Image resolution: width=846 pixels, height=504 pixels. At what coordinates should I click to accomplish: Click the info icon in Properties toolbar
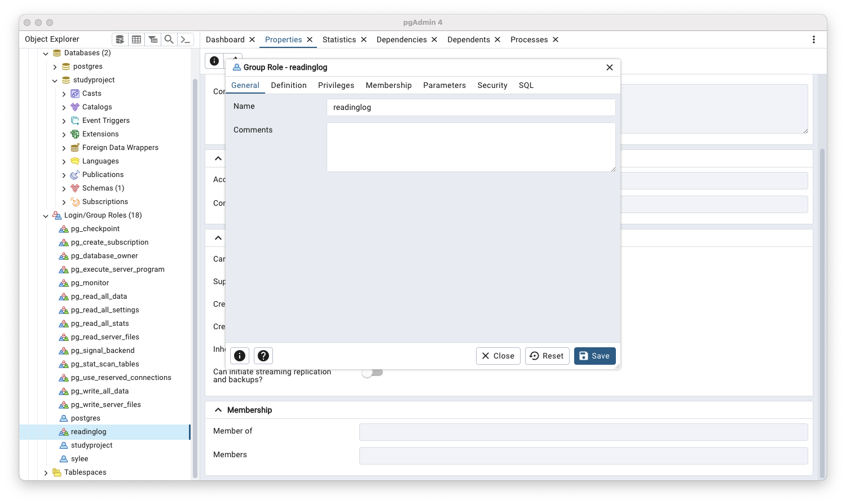point(214,61)
